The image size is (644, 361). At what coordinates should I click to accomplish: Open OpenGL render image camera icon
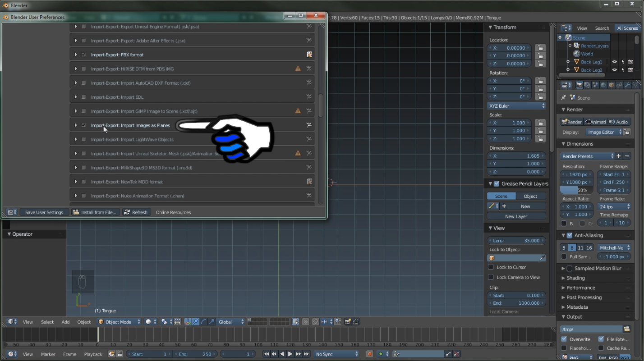348,322
